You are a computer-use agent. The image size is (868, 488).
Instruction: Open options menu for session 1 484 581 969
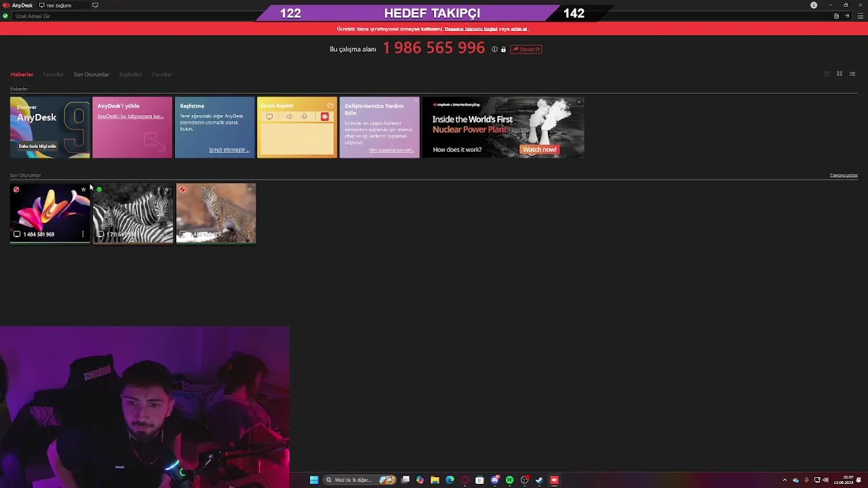[83, 235]
